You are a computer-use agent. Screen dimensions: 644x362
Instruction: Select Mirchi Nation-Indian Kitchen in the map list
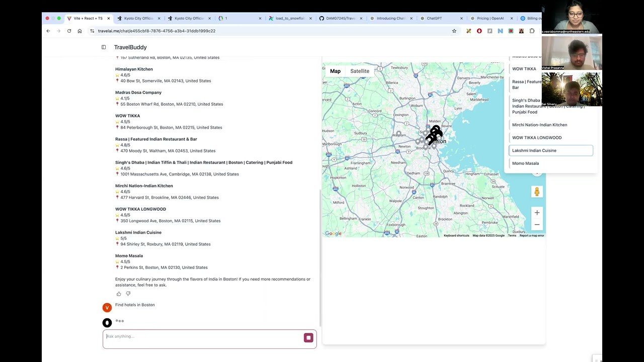(x=551, y=125)
